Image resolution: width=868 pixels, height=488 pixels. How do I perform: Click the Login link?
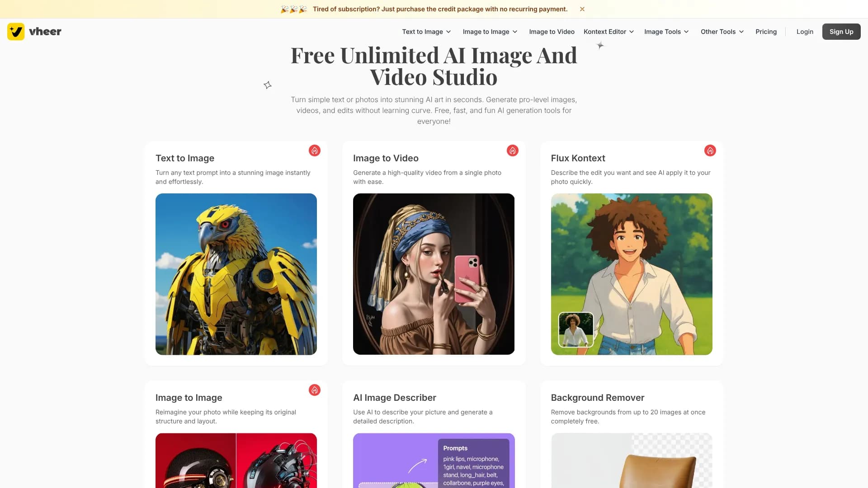click(804, 32)
